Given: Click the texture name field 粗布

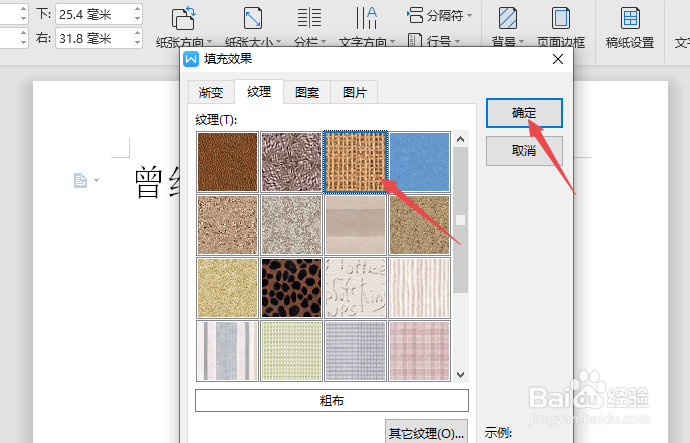Looking at the screenshot, I should (x=332, y=400).
